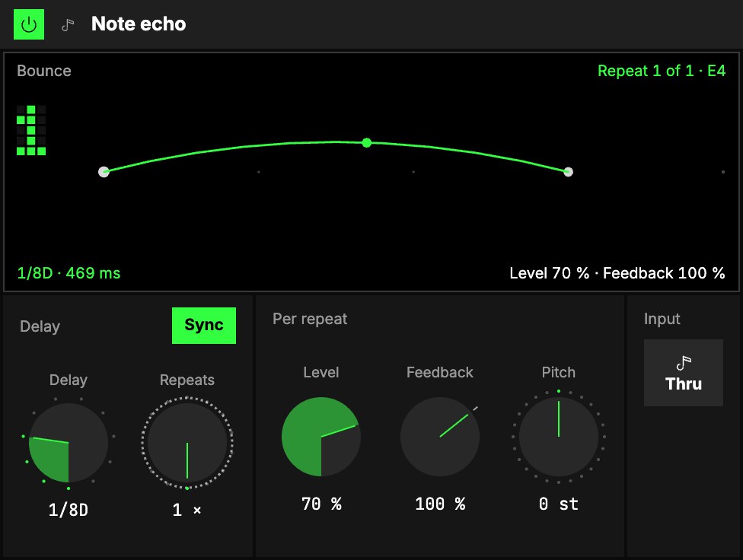
Task: Click the Delay knob set to 1/8D
Action: click(69, 443)
